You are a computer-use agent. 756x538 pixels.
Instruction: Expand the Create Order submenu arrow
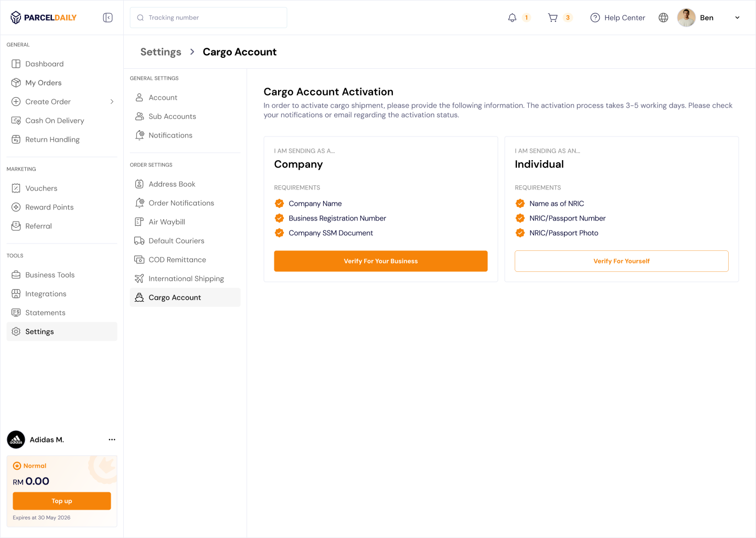pos(112,102)
